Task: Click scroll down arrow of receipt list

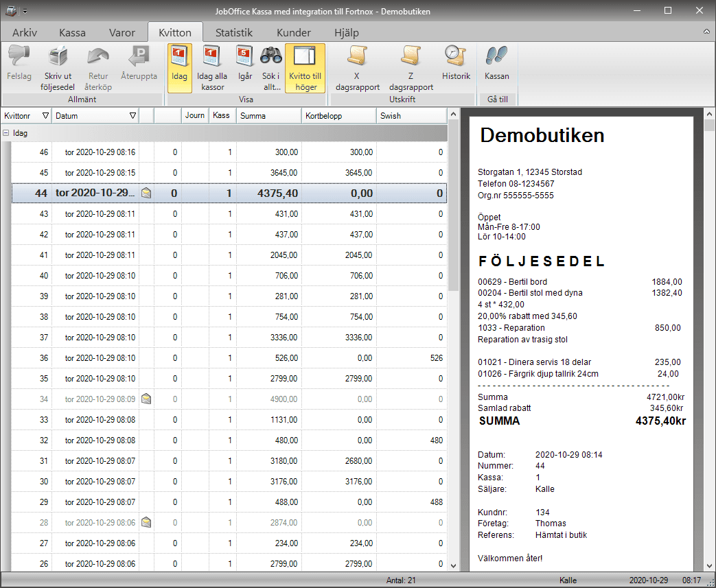Action: pyautogui.click(x=453, y=565)
